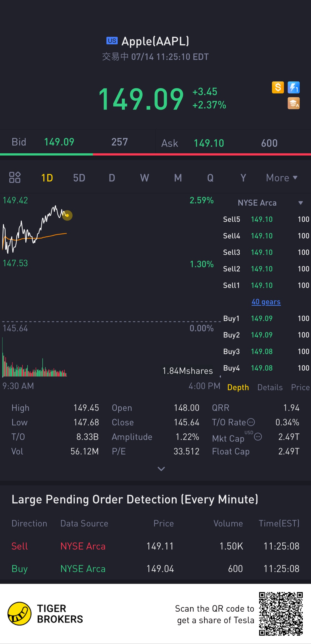
Task: Switch chart to Q quarterly period
Action: coord(210,178)
